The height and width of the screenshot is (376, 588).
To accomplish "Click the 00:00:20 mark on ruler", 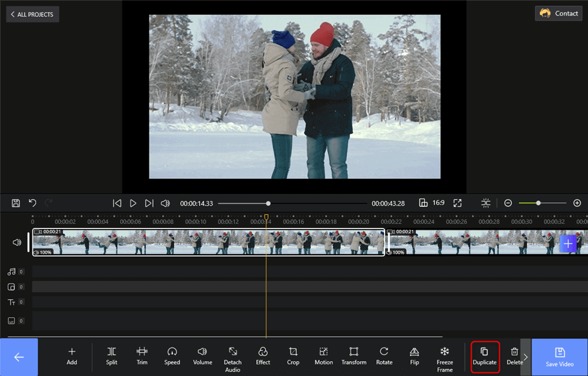I will pos(359,221).
